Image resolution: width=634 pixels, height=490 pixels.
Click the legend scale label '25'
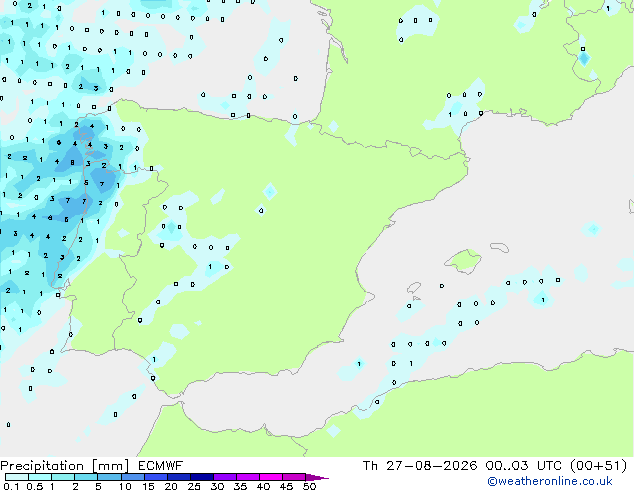pyautogui.click(x=194, y=486)
